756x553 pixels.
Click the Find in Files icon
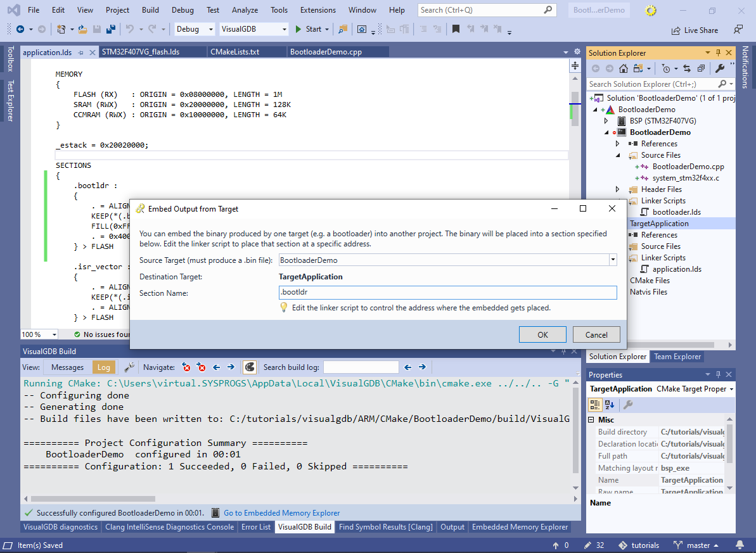point(343,29)
